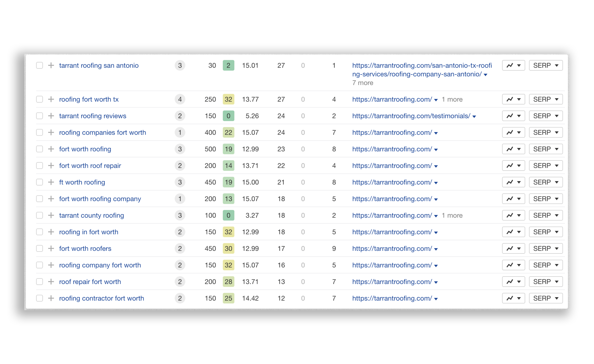The image size is (594, 364).
Task: Click yellow difficulty badge 30 for fort worth roofers
Action: click(228, 248)
